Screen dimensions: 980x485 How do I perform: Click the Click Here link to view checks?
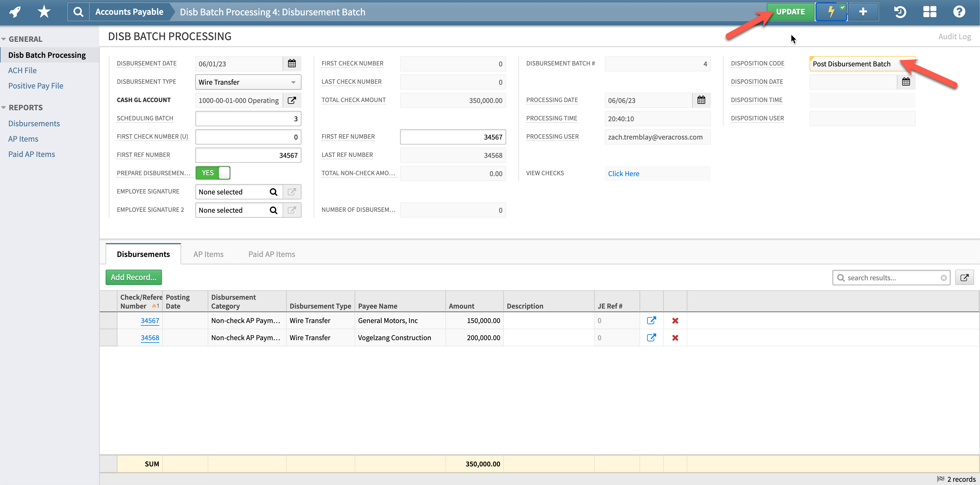[x=624, y=173]
